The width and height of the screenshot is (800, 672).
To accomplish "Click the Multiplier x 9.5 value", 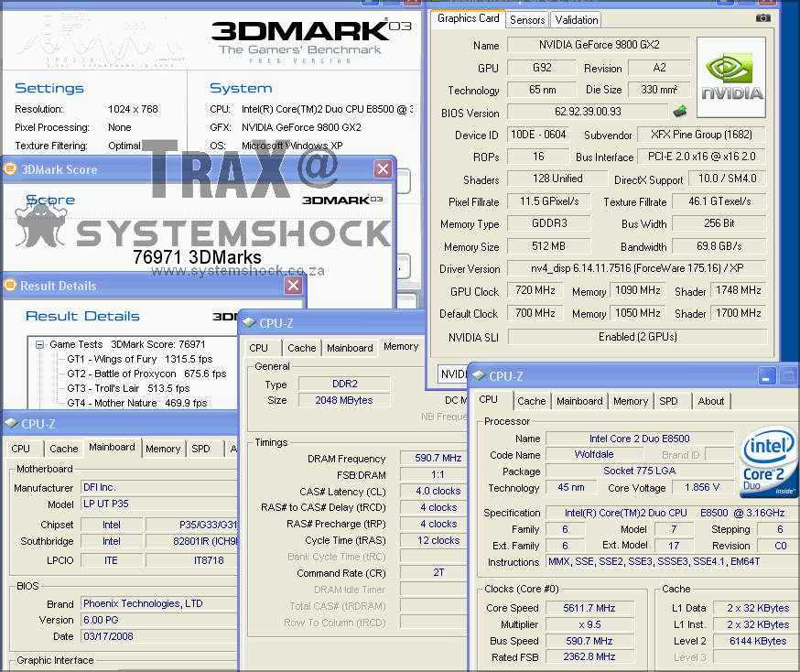I will click(589, 624).
